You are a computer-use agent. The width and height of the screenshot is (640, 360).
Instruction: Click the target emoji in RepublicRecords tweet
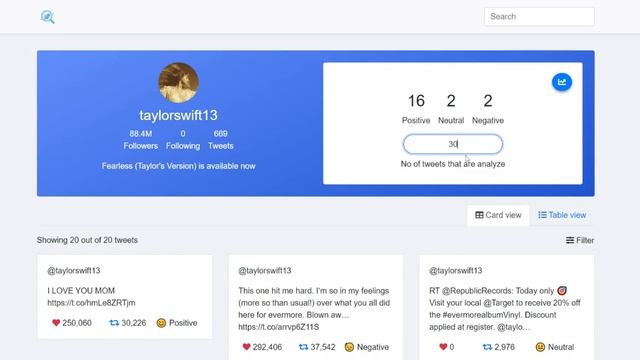coord(562,291)
